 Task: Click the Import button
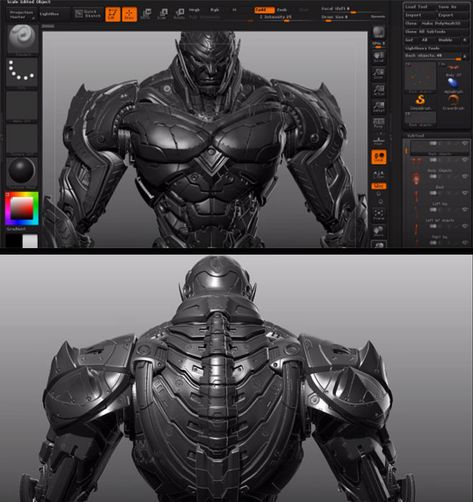(413, 15)
